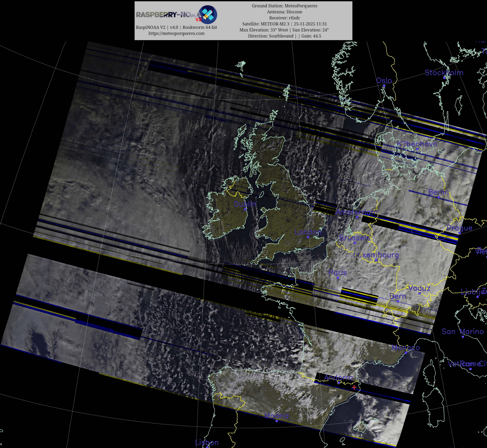Image resolution: width=487 pixels, height=448 pixels.
Task: Click the San Marino map label
Action: click(462, 331)
